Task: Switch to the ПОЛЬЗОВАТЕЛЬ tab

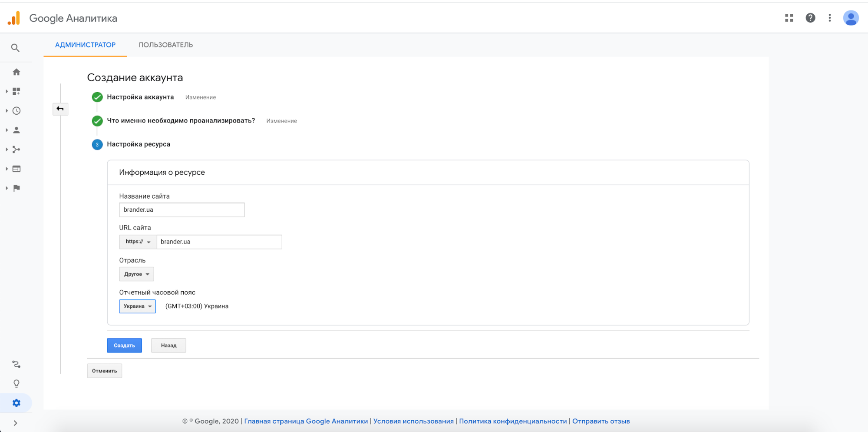Action: tap(166, 45)
